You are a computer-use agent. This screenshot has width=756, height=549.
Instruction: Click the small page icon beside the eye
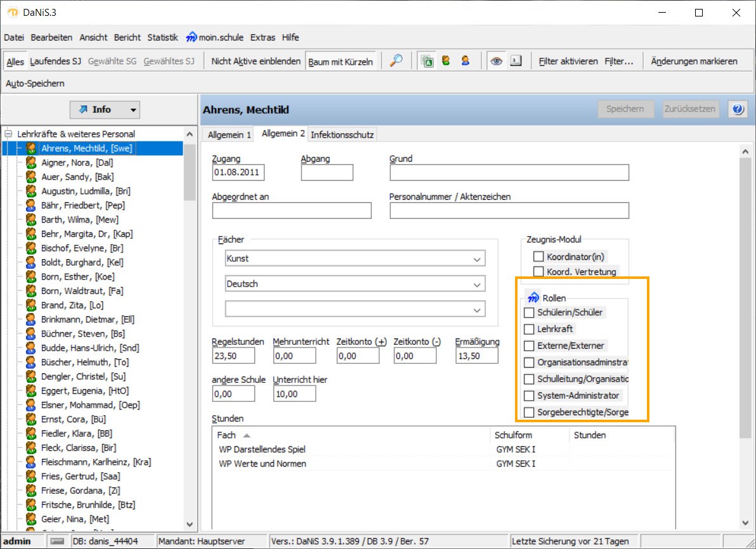click(516, 61)
